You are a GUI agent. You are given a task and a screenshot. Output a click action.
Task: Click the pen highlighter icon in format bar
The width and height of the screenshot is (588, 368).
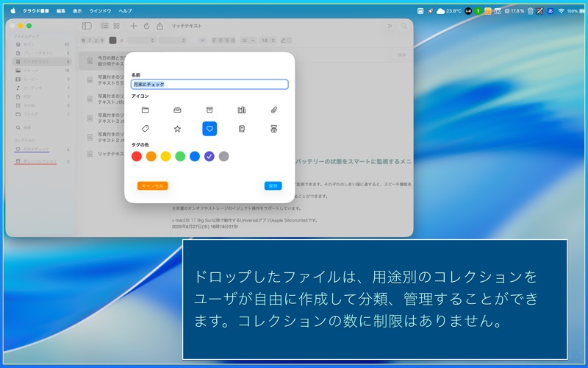pos(283,40)
